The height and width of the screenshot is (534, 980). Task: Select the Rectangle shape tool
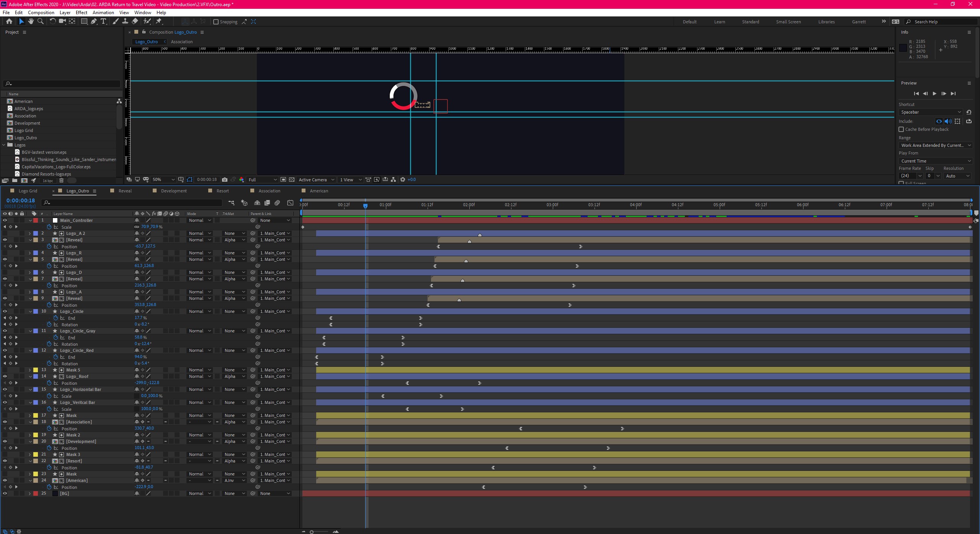[x=84, y=21]
